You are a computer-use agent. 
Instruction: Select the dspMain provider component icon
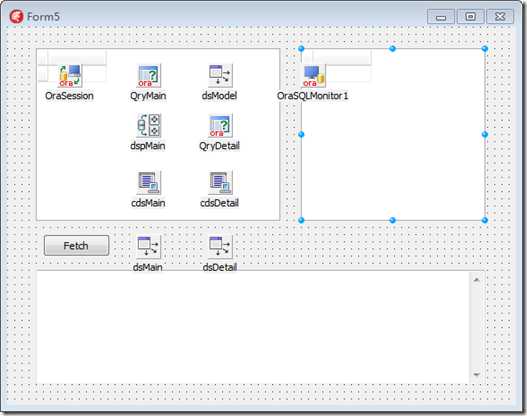(x=149, y=126)
